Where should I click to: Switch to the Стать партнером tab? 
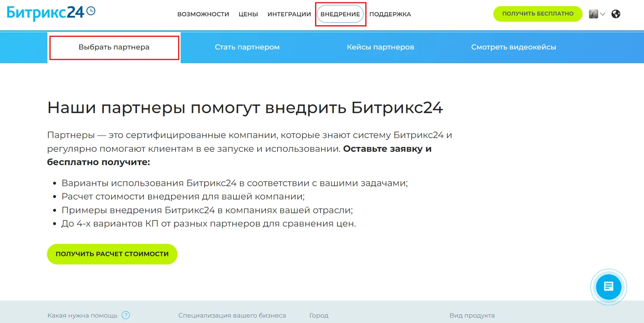[247, 47]
